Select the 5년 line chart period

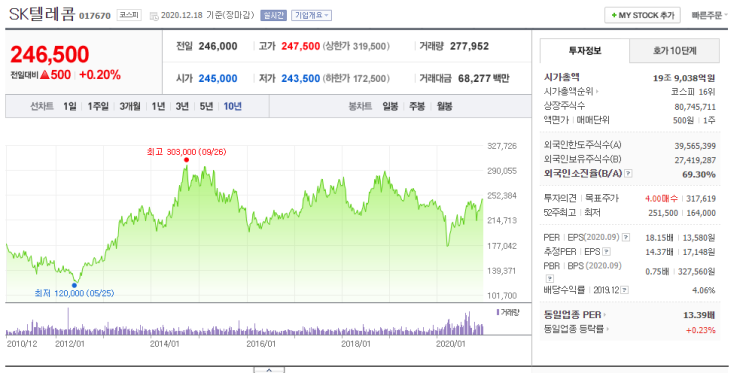pyautogui.click(x=206, y=107)
